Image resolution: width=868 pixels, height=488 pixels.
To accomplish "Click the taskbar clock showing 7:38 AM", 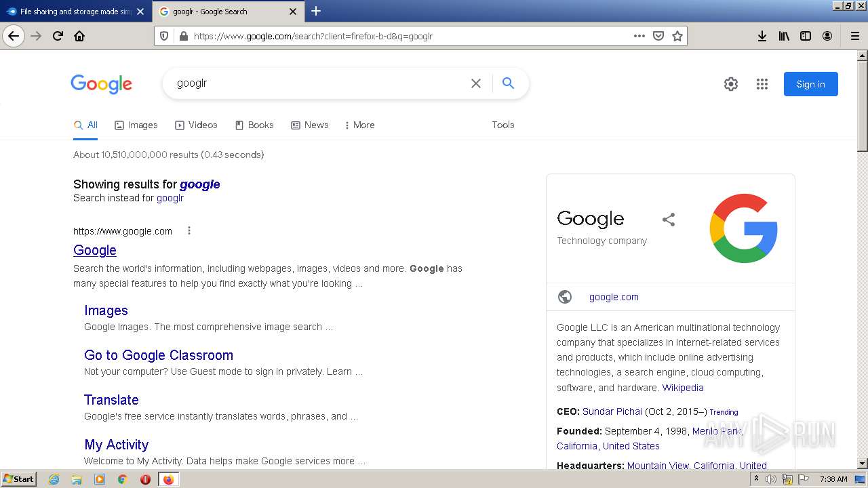I will point(833,479).
